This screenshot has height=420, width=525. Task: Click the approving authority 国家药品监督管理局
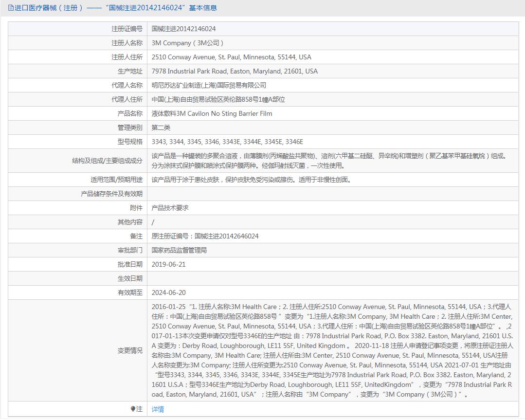[179, 250]
